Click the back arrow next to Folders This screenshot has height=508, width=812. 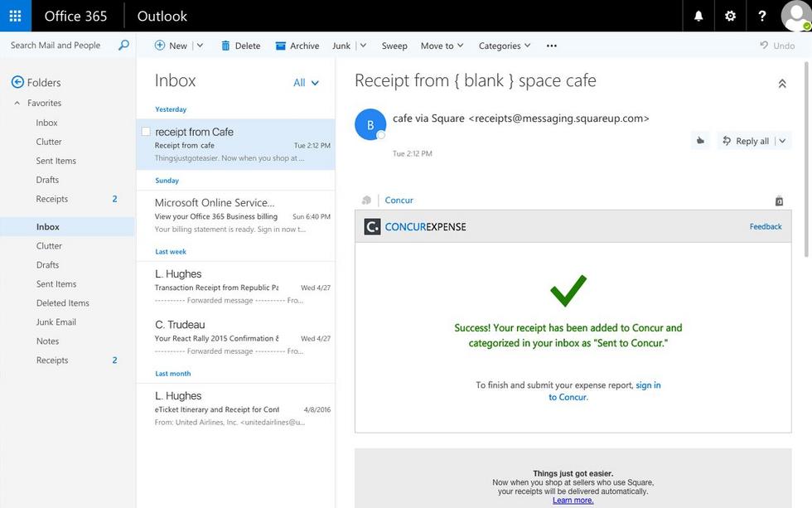pyautogui.click(x=17, y=82)
